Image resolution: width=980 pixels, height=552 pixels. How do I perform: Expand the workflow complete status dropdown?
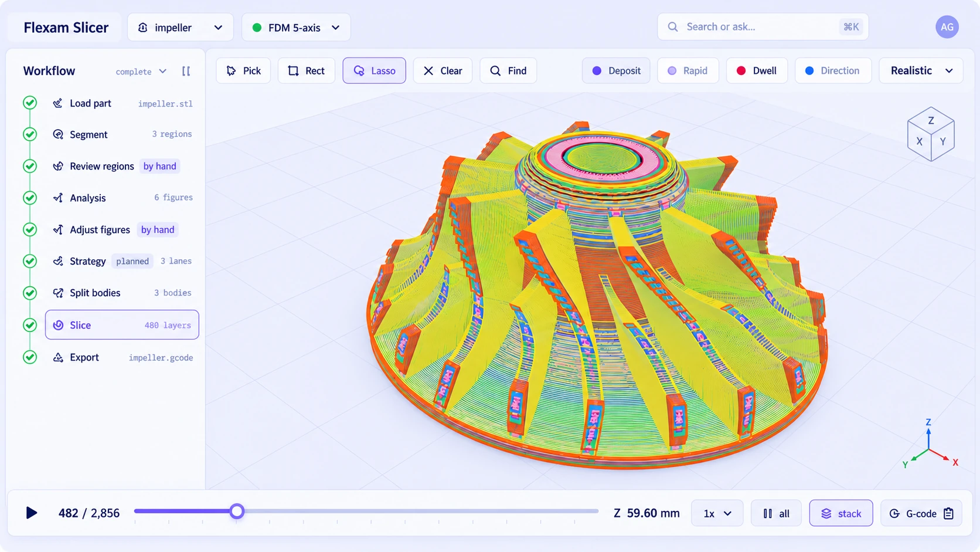(141, 72)
